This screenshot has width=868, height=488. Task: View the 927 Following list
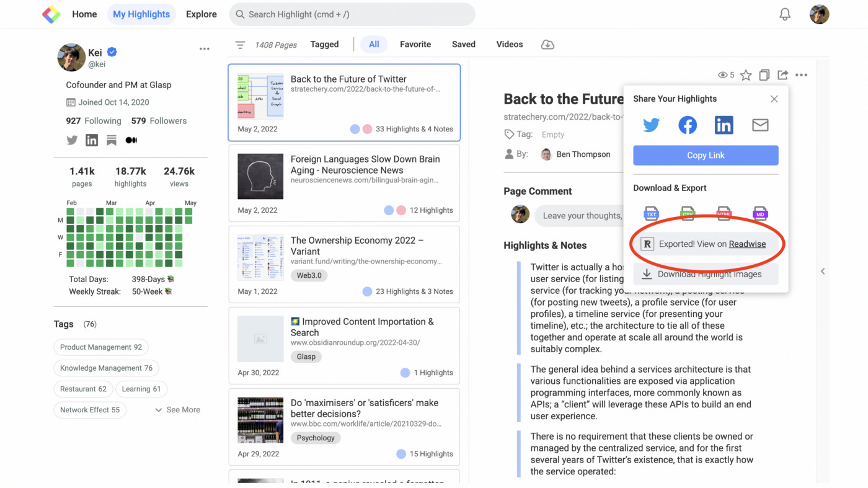pos(94,121)
